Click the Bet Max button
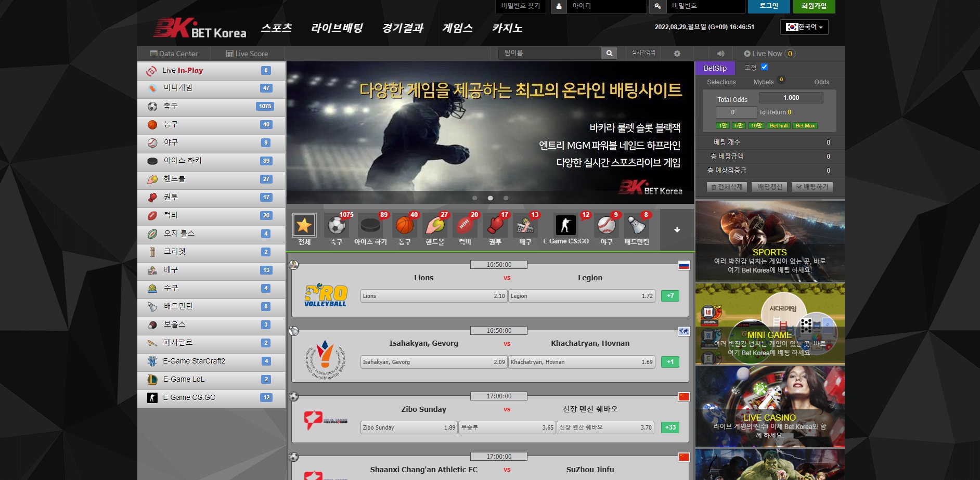This screenshot has height=480, width=980. (x=805, y=126)
